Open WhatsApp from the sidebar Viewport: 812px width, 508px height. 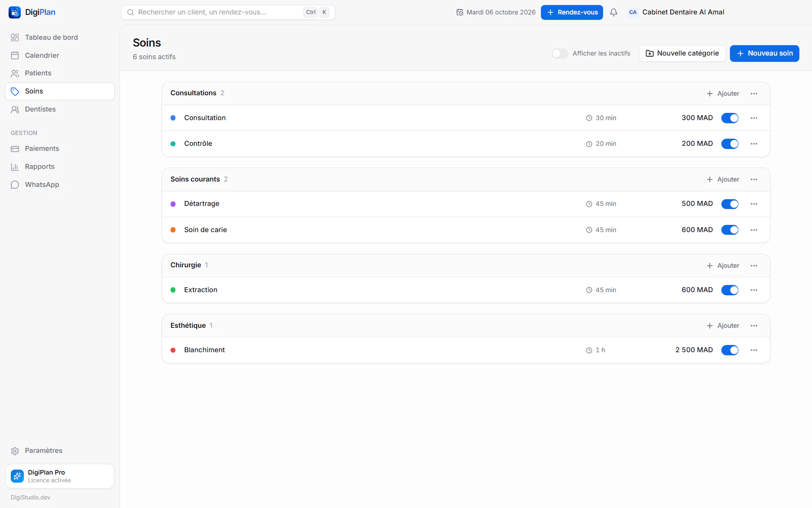(60, 185)
